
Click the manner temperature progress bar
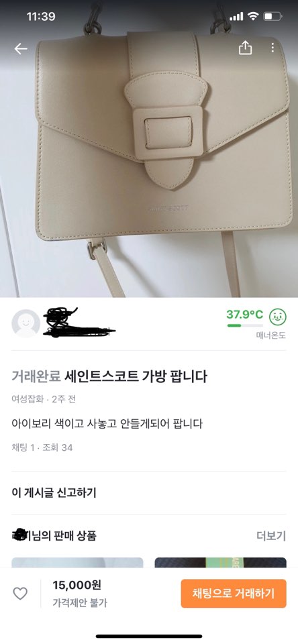(245, 326)
